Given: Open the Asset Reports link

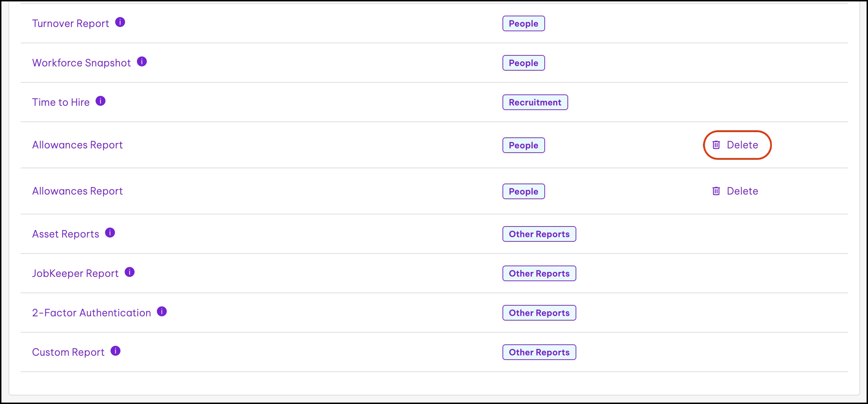Looking at the screenshot, I should click(66, 234).
